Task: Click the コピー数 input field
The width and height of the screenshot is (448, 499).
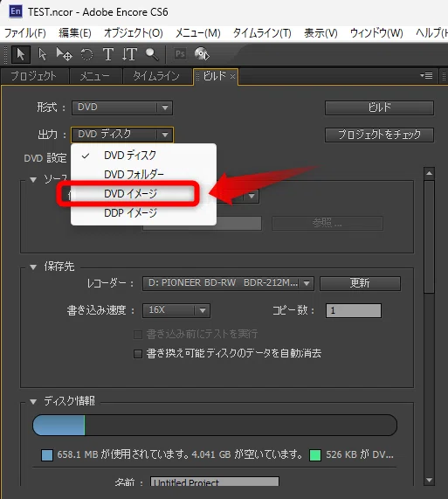Action: click(354, 310)
